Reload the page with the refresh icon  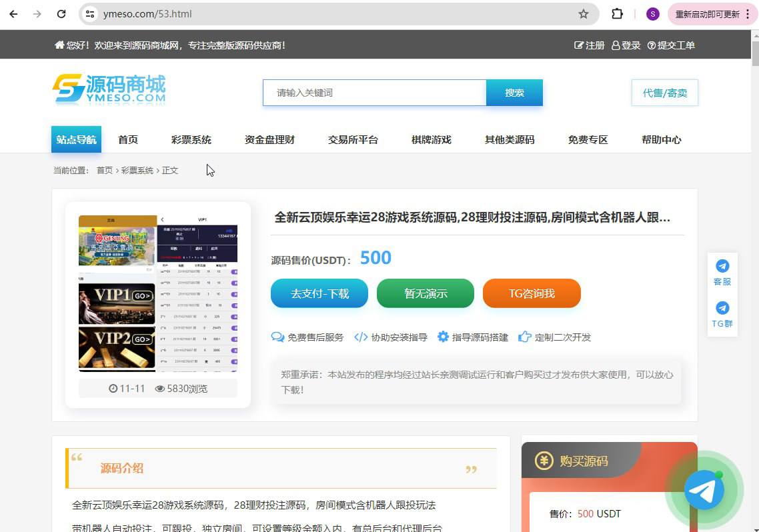click(61, 14)
